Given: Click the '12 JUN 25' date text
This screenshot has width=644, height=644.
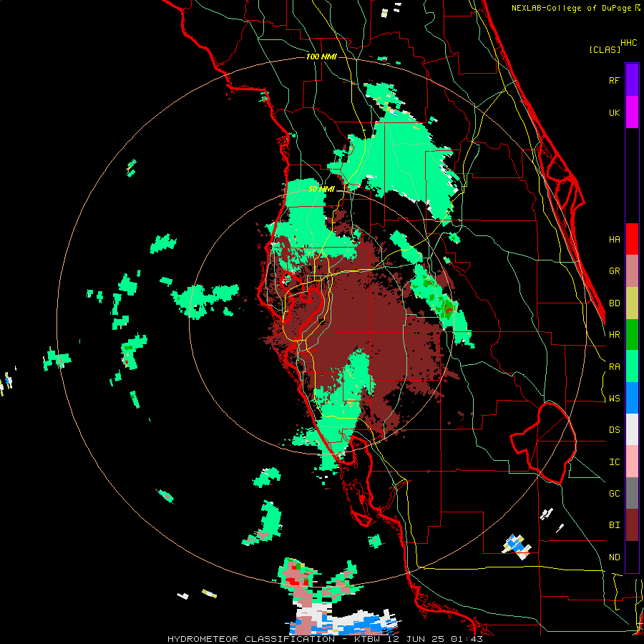Looking at the screenshot, I should tap(416, 639).
